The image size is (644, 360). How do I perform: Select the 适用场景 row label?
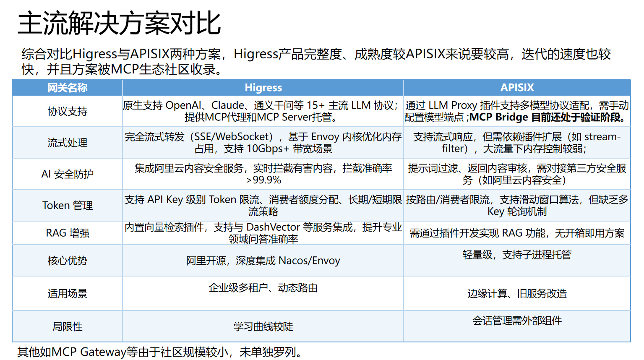(67, 293)
